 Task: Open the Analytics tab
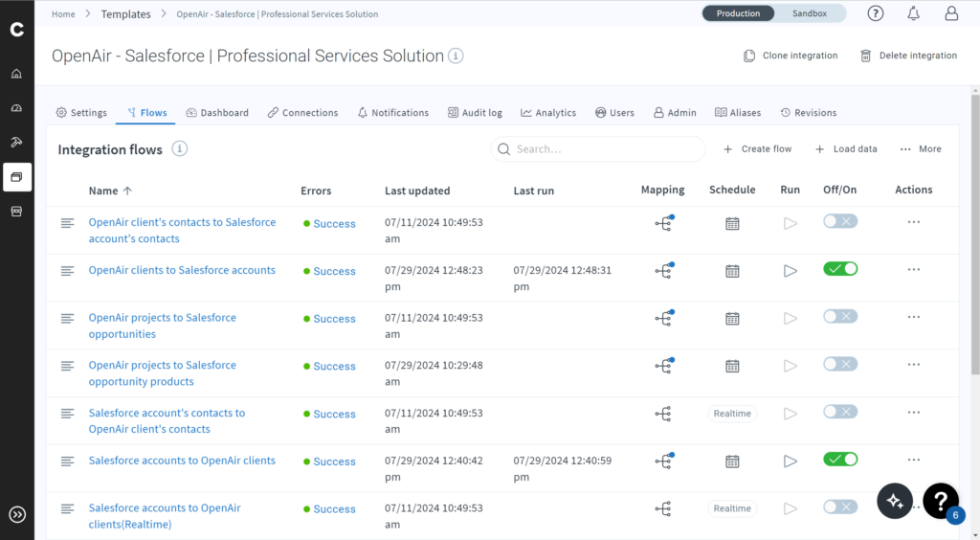(x=548, y=113)
